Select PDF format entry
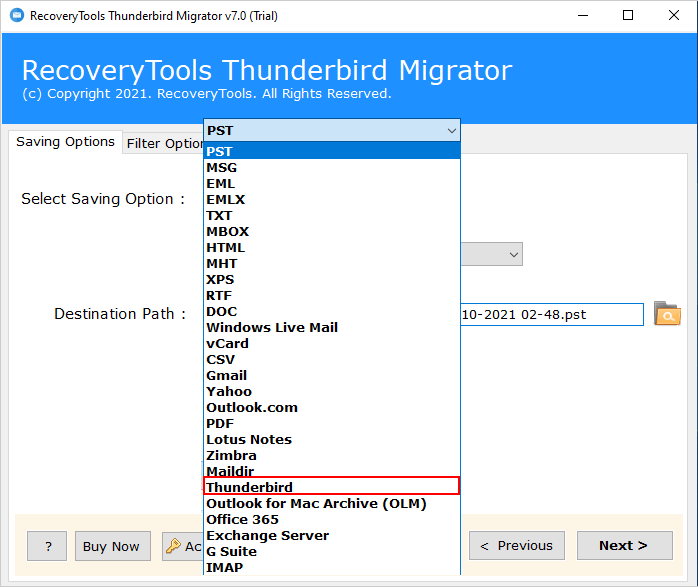Viewport: 698px width, 587px height. point(332,424)
